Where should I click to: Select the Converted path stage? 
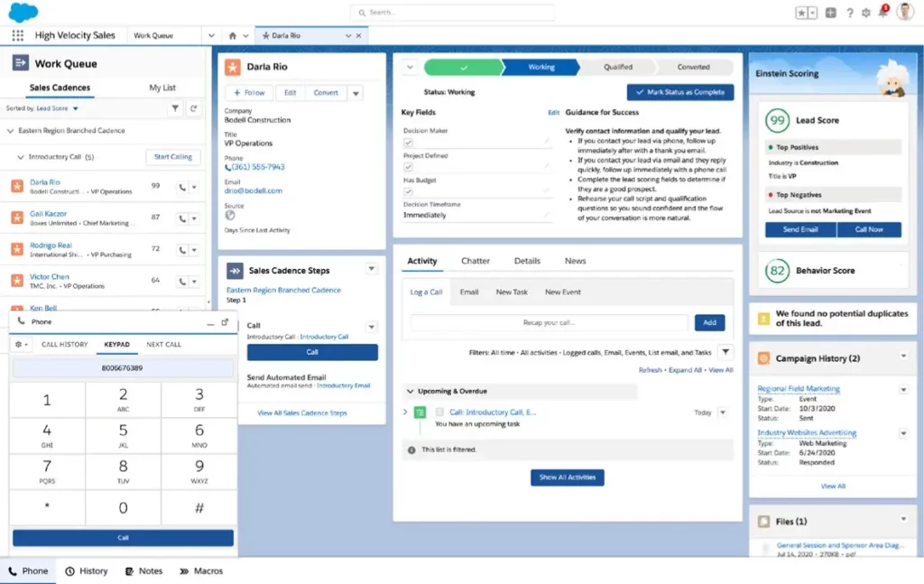(694, 67)
